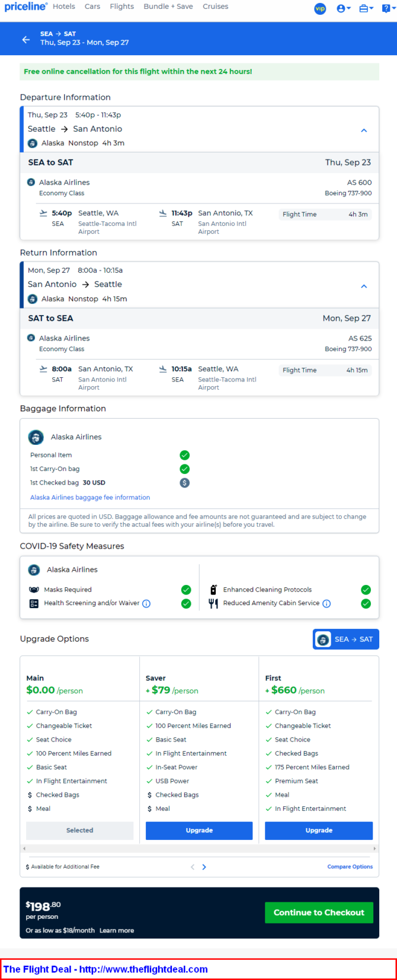Click the Masks Required mask icon
Viewport: 397px width, 980px height.
(34, 590)
